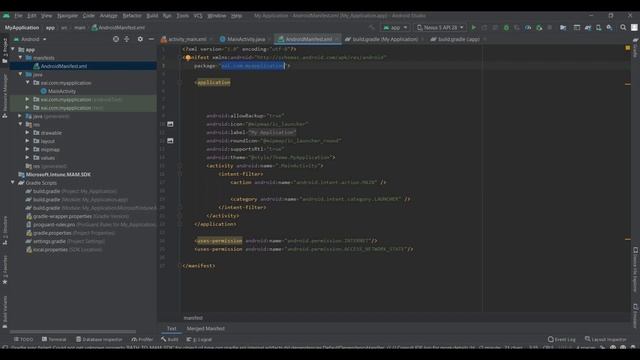Click the Debug app bug icon
Image resolution: width=640 pixels, height=360 pixels.
click(x=506, y=28)
